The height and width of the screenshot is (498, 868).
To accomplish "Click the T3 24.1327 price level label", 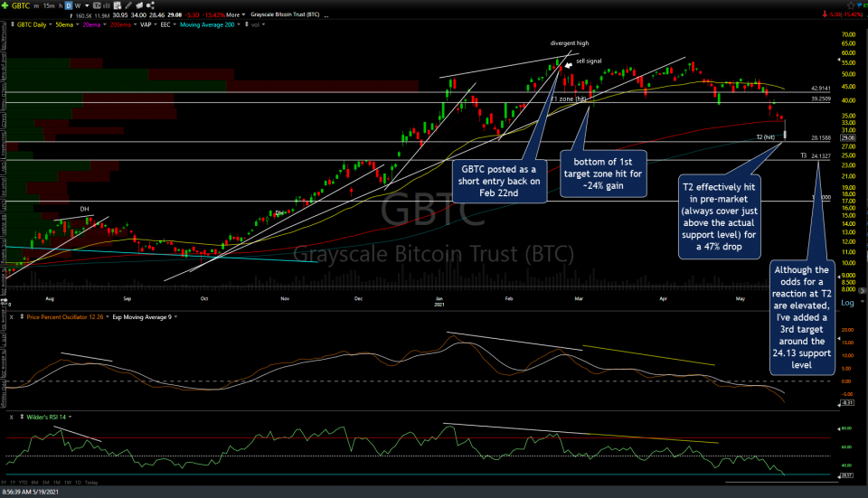I will 816,156.
